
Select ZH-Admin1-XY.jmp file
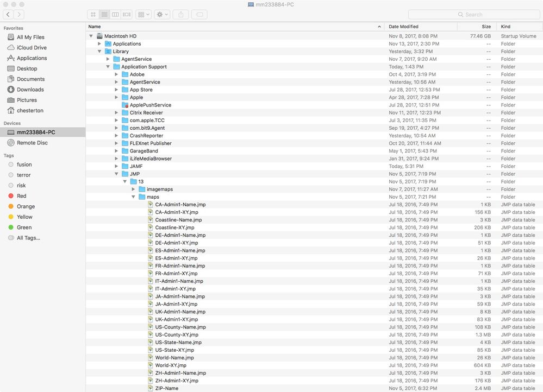coord(177,381)
